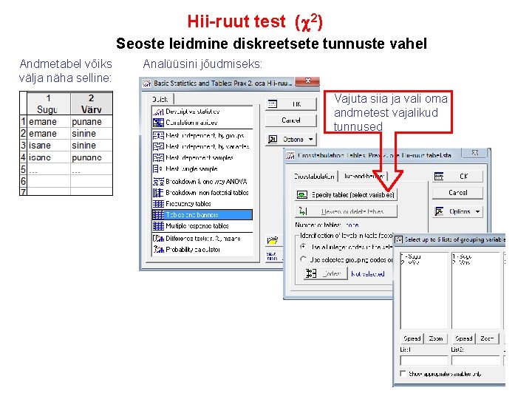Select Difference tests r, %, means icon
The image size is (532, 399).
(158, 239)
